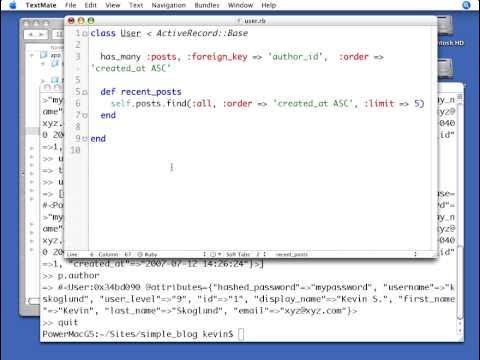Open the Apple menu

coord(13,5)
